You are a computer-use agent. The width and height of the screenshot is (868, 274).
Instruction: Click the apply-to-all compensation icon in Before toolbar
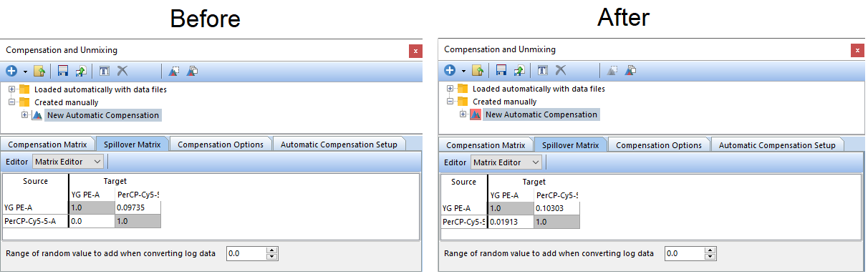pyautogui.click(x=192, y=71)
